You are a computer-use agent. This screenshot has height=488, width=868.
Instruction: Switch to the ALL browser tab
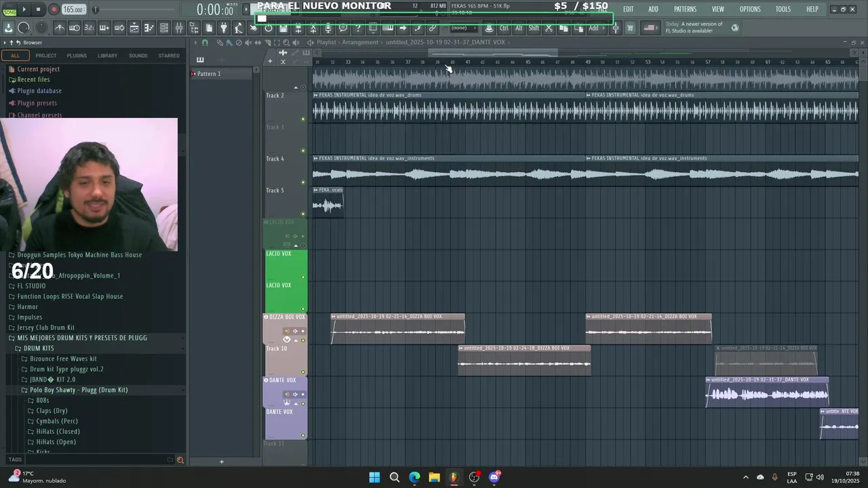point(15,56)
